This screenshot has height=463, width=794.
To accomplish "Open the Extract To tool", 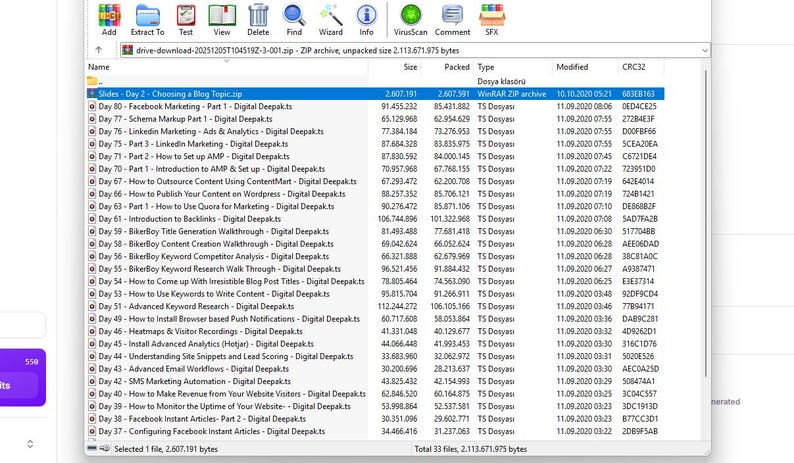I will point(147,20).
